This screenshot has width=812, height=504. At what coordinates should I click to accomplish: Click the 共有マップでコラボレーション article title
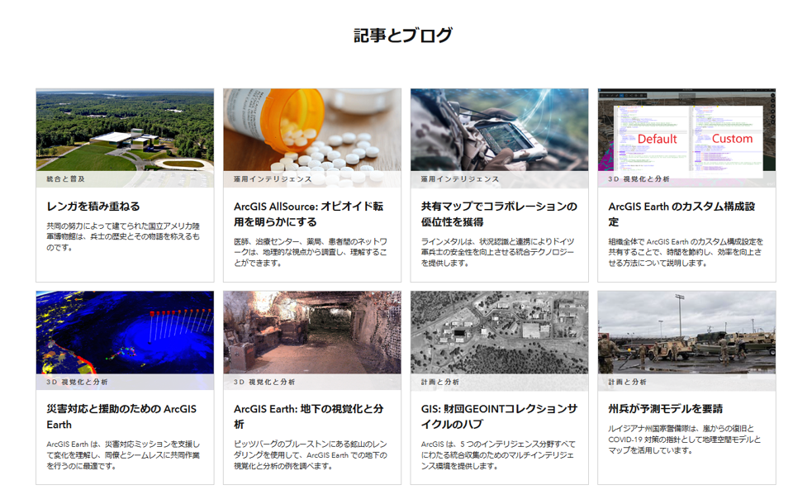pyautogui.click(x=499, y=214)
